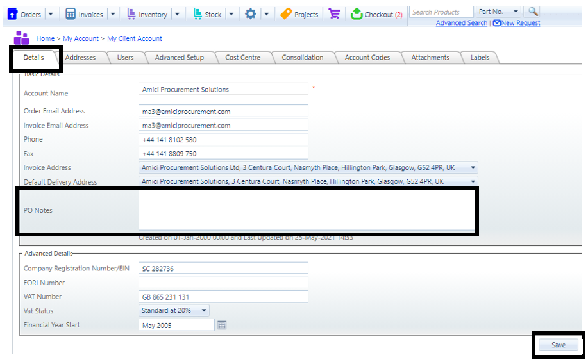
Task: Open the Part No. search type dropdown
Action: [x=498, y=12]
